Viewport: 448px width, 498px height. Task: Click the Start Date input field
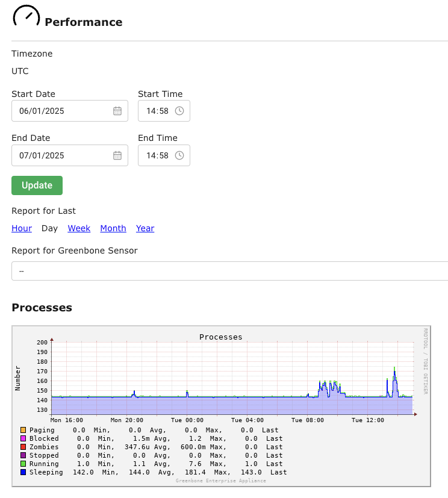pyautogui.click(x=60, y=111)
